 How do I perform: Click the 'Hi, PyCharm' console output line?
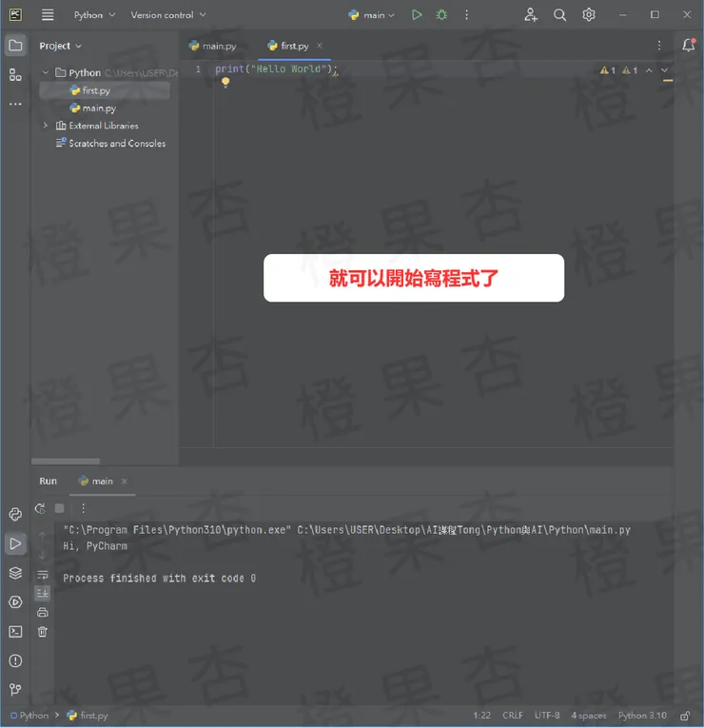(x=95, y=546)
